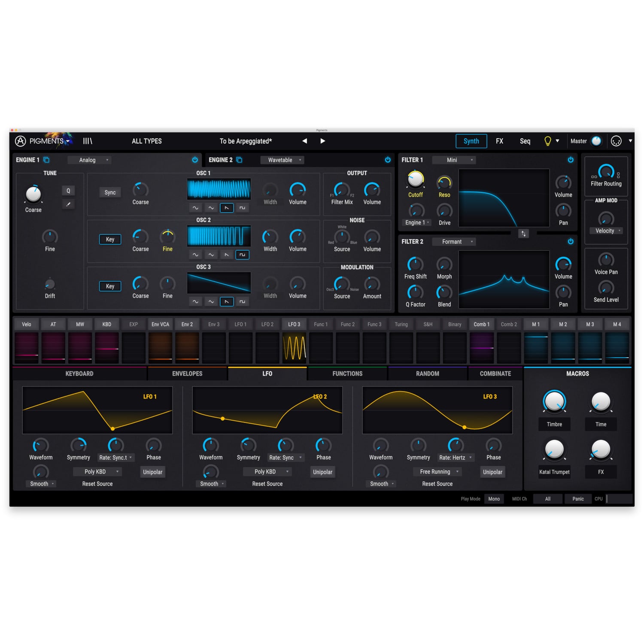
Task: Select triangle waveform for OSC 3
Action: click(211, 301)
